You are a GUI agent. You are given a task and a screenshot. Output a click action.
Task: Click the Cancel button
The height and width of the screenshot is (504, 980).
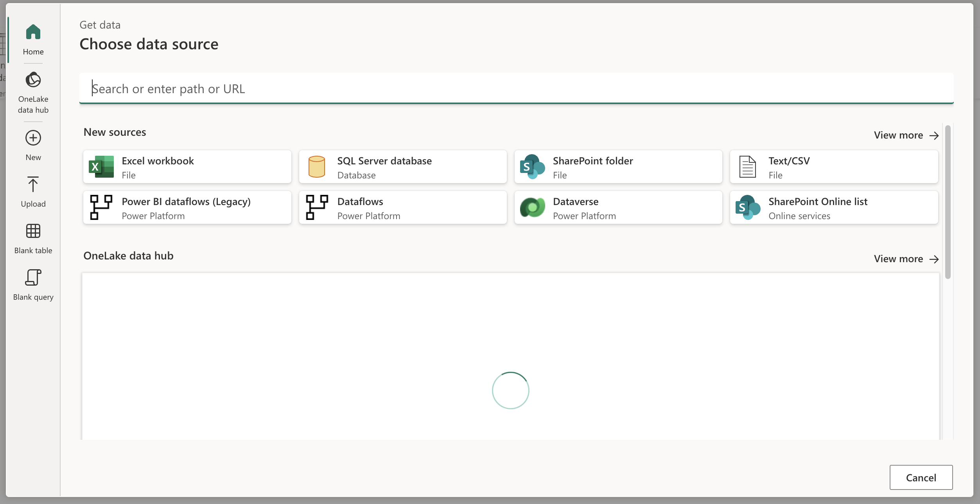pyautogui.click(x=921, y=477)
